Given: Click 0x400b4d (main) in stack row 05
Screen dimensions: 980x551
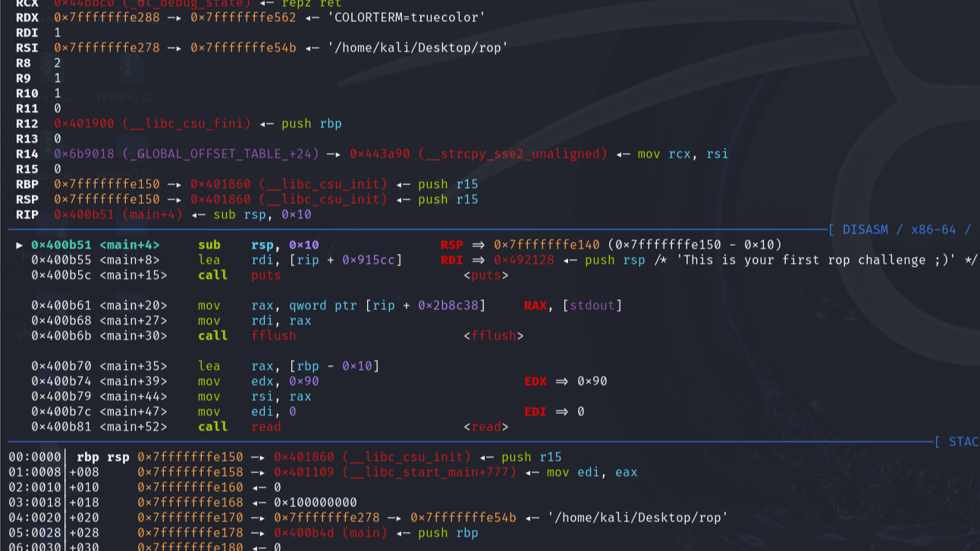Looking at the screenshot, I should [331, 533].
